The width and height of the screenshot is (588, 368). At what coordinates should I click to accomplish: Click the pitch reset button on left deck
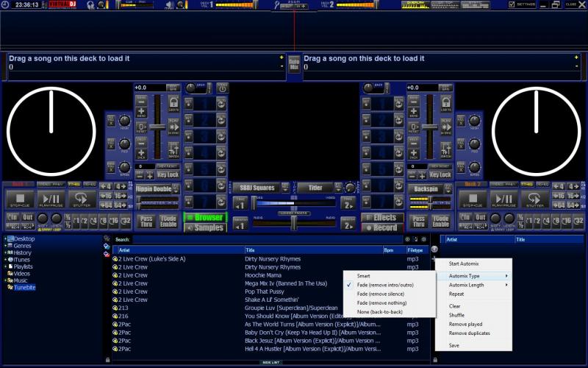141,127
